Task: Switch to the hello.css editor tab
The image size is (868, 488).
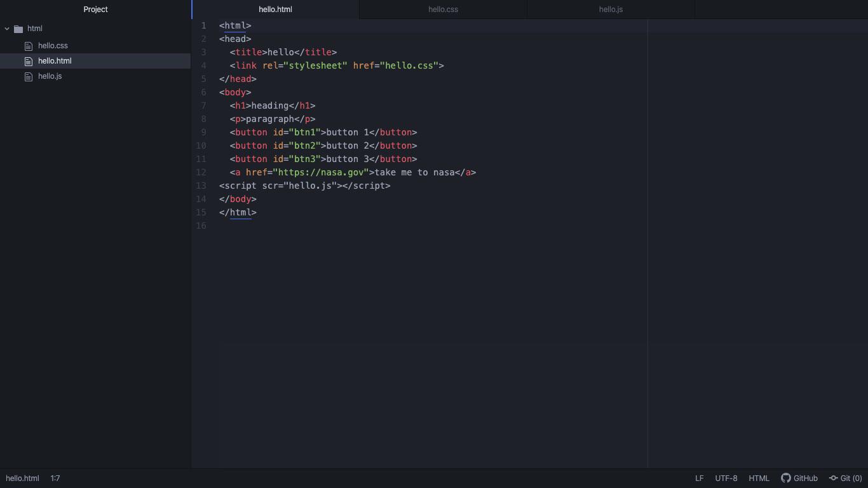Action: (x=443, y=10)
